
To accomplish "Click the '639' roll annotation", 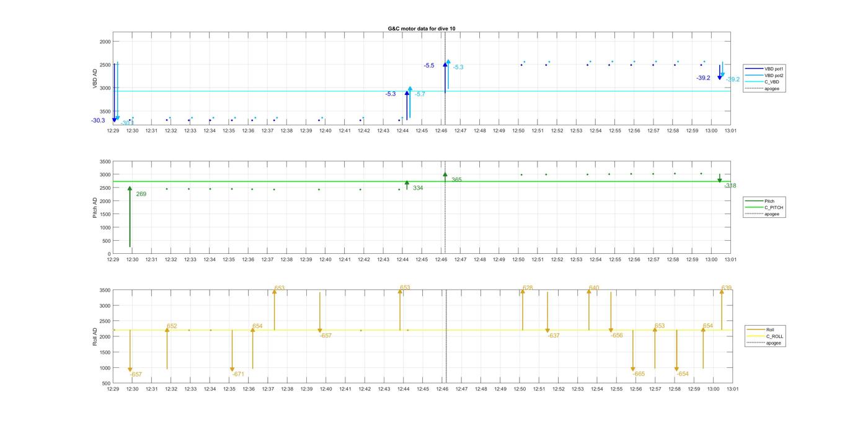I will coord(727,288).
